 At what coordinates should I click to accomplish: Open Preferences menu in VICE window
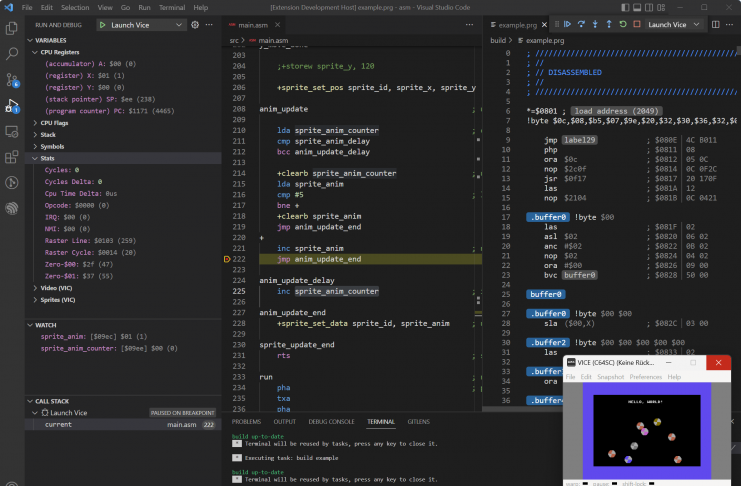click(x=646, y=377)
